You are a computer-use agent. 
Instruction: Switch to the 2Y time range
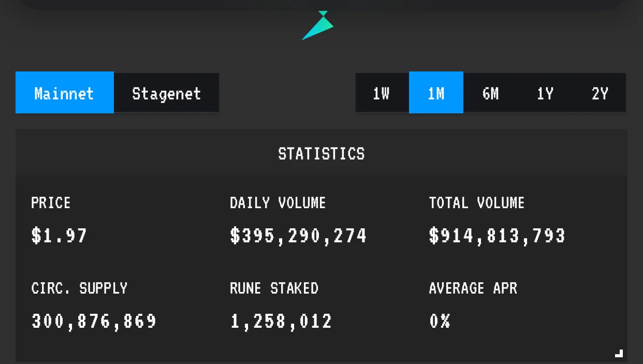pos(600,93)
